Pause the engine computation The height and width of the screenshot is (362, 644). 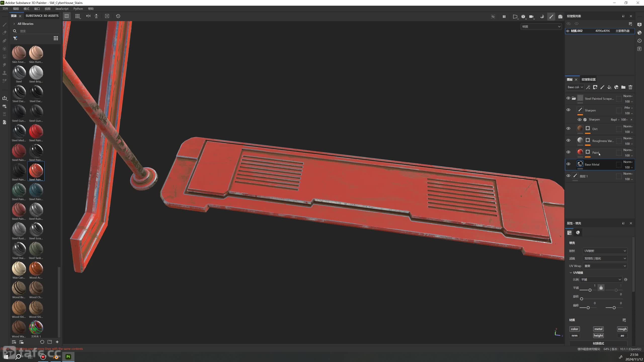coord(504,17)
